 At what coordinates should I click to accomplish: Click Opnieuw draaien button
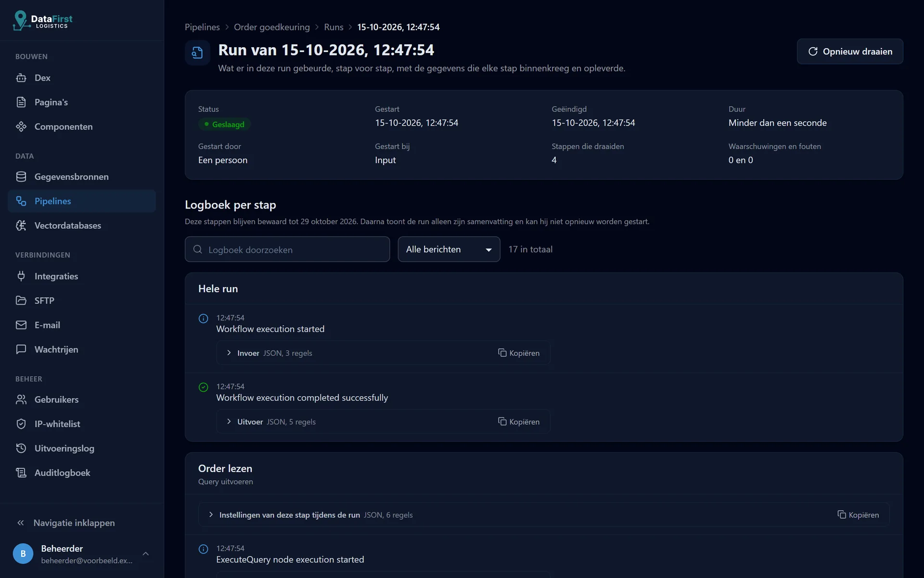tap(850, 52)
